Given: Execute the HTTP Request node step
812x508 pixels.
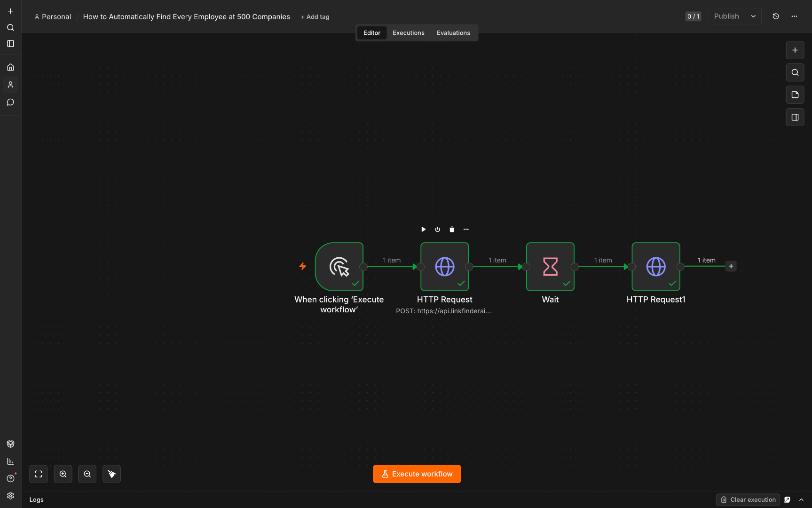Looking at the screenshot, I should point(423,230).
